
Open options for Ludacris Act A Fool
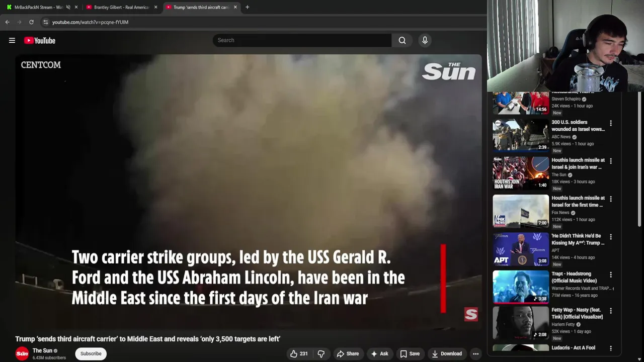611,348
